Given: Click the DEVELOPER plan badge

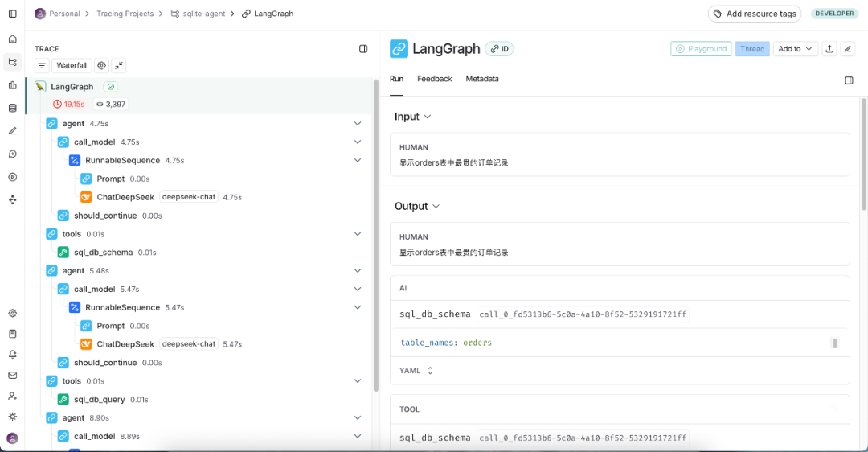Looking at the screenshot, I should tap(834, 14).
